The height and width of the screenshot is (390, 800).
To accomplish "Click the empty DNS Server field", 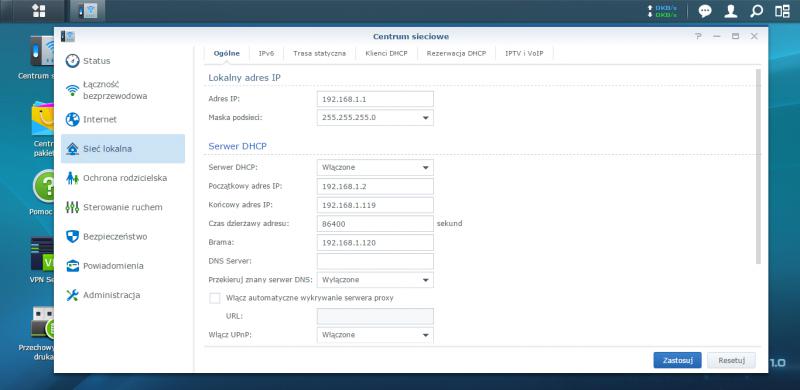I will (x=375, y=261).
